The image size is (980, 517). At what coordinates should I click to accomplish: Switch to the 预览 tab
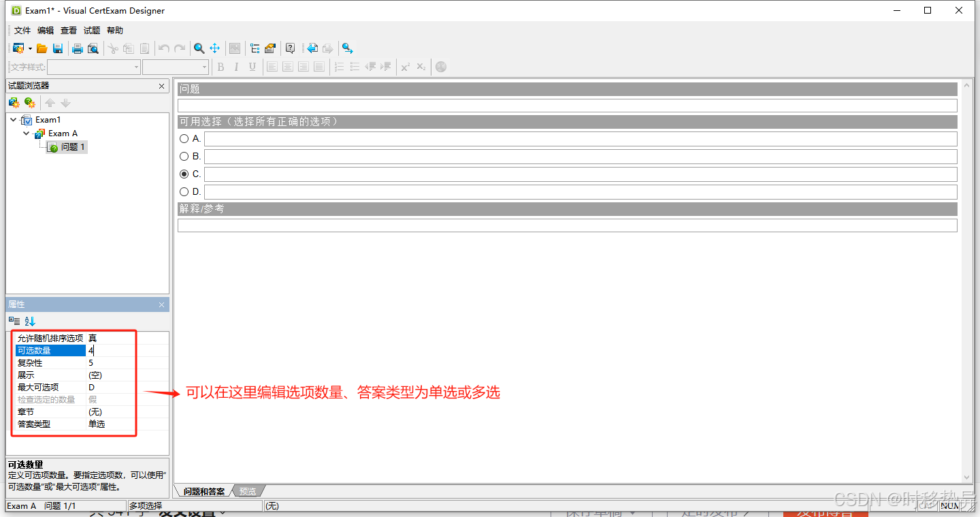pos(248,491)
